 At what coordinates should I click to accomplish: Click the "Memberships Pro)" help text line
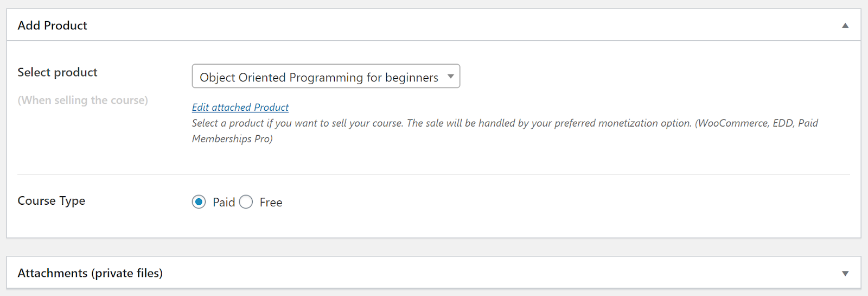pos(232,139)
